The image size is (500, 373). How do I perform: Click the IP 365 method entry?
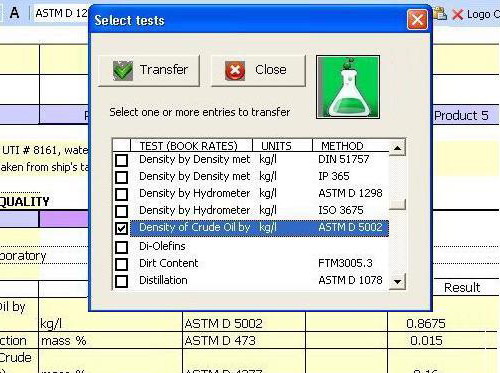(334, 176)
